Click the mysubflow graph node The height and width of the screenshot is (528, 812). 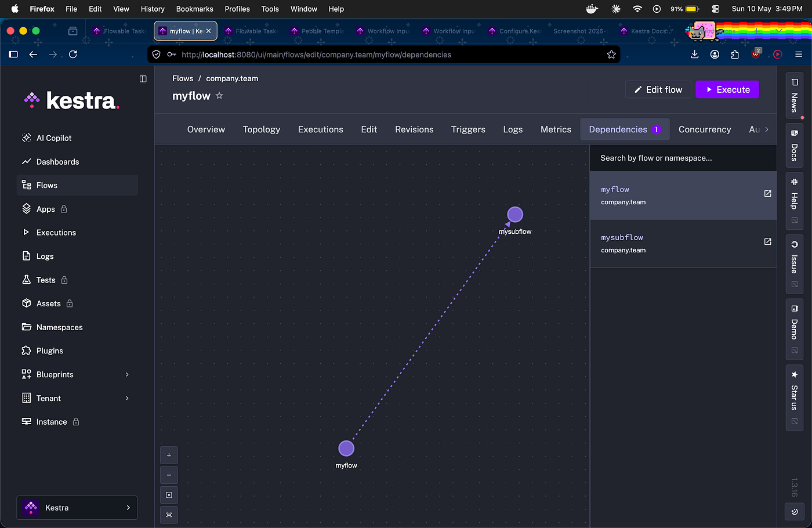tap(515, 215)
